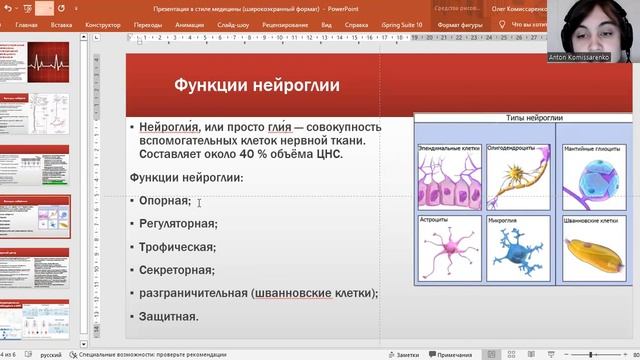Select the sixth slide thumbnail

click(x=35, y=320)
